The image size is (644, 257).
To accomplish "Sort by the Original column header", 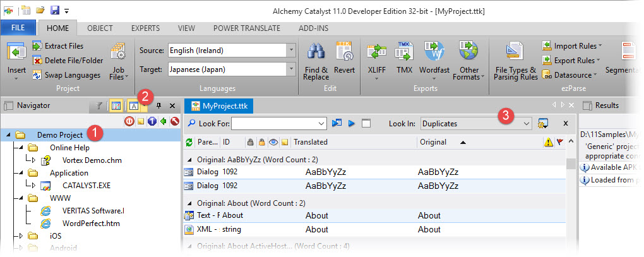I will point(432,142).
